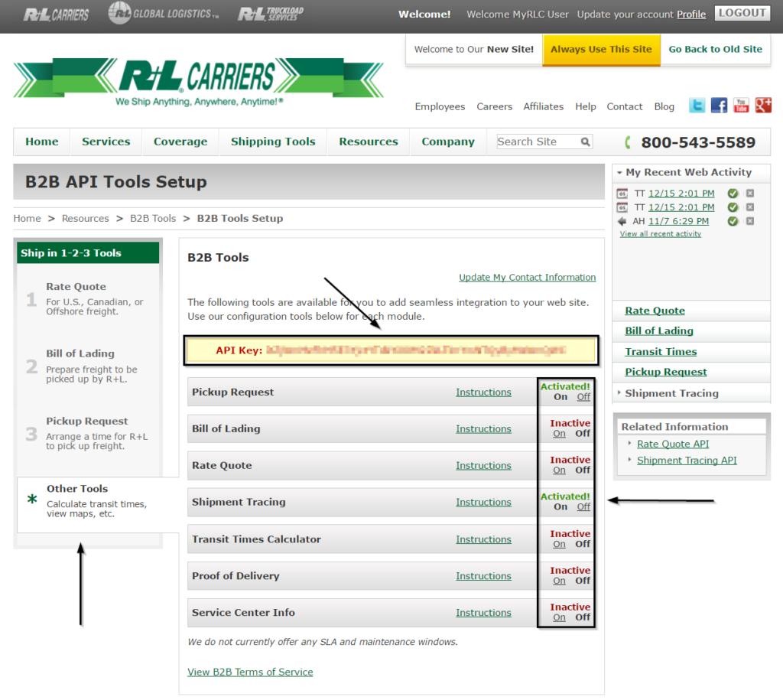Remove the 11/7 activity entry with its X icon

(750, 220)
